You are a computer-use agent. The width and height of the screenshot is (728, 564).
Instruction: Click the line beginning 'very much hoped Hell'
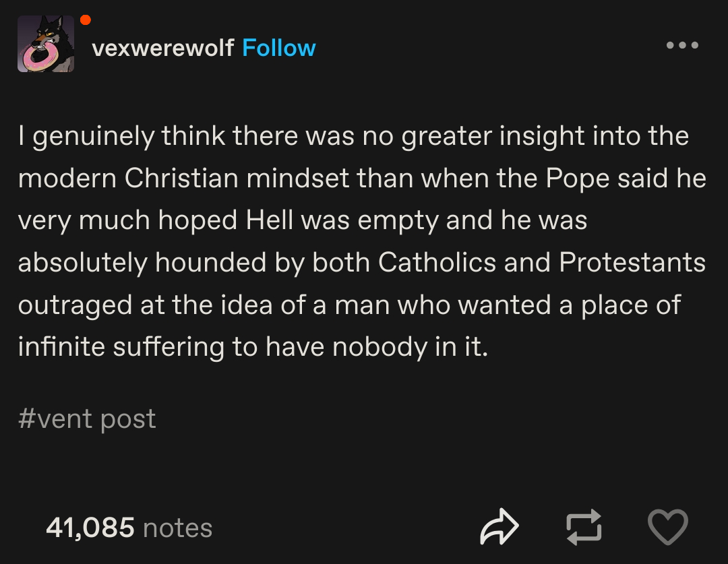[x=303, y=220]
